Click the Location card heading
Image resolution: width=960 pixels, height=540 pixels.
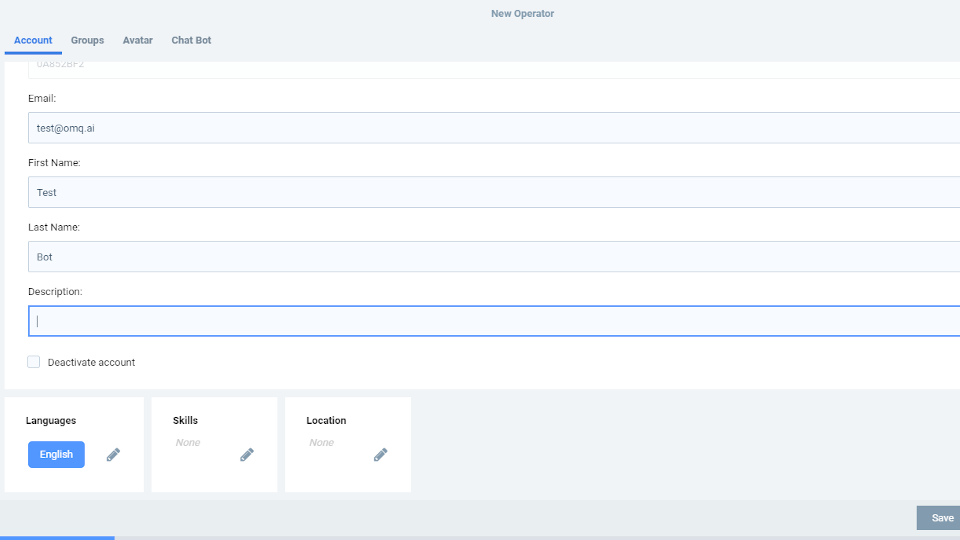coord(326,421)
